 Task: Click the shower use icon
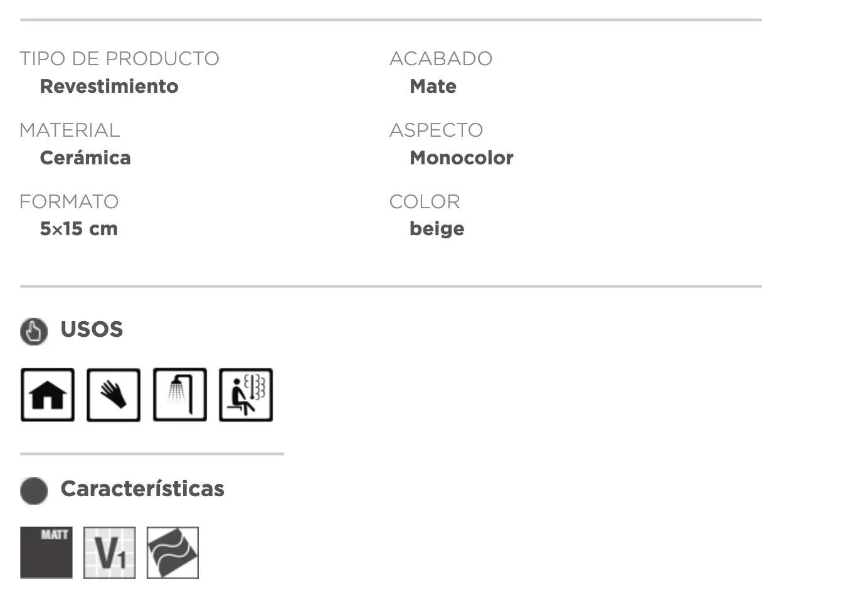[x=180, y=395]
